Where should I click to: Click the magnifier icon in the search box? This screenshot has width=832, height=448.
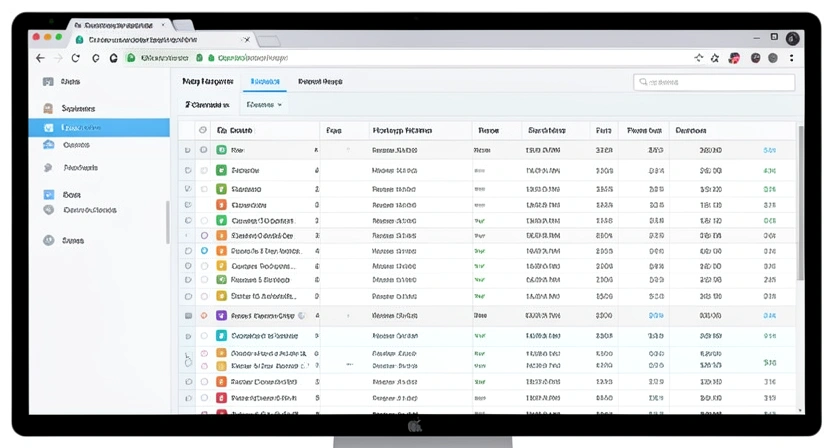643,82
